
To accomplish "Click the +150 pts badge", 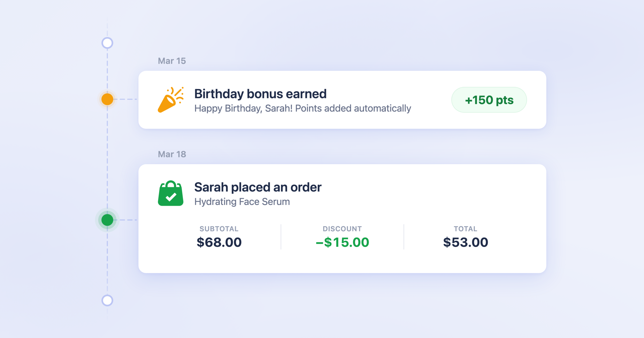I will 489,100.
